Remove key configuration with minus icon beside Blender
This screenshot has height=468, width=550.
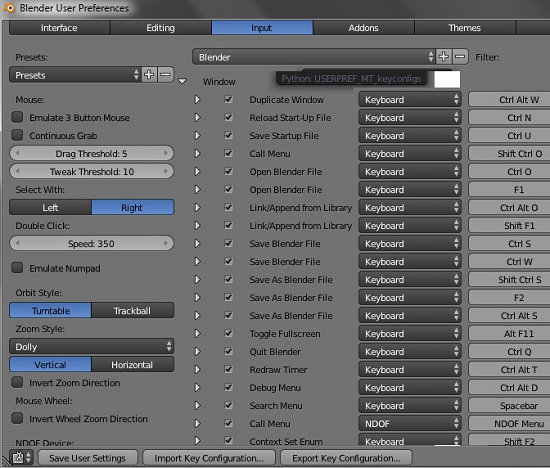pyautogui.click(x=460, y=56)
